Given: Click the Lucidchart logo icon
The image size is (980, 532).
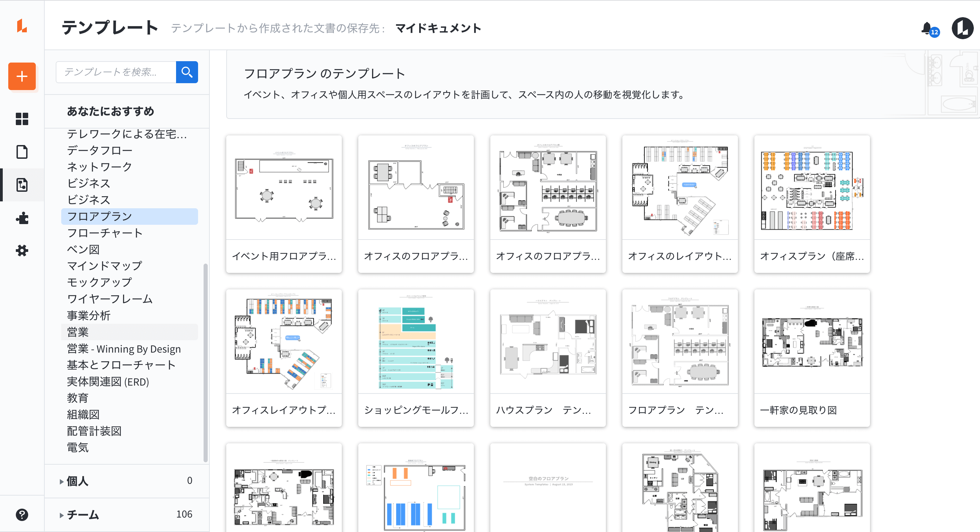Looking at the screenshot, I should coord(22,26).
